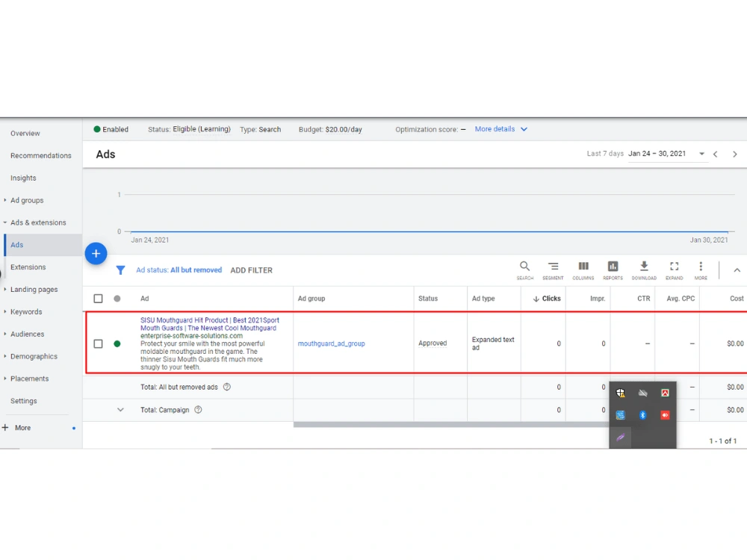Click the red Adobe tray icon
747x560 pixels.
(x=665, y=393)
